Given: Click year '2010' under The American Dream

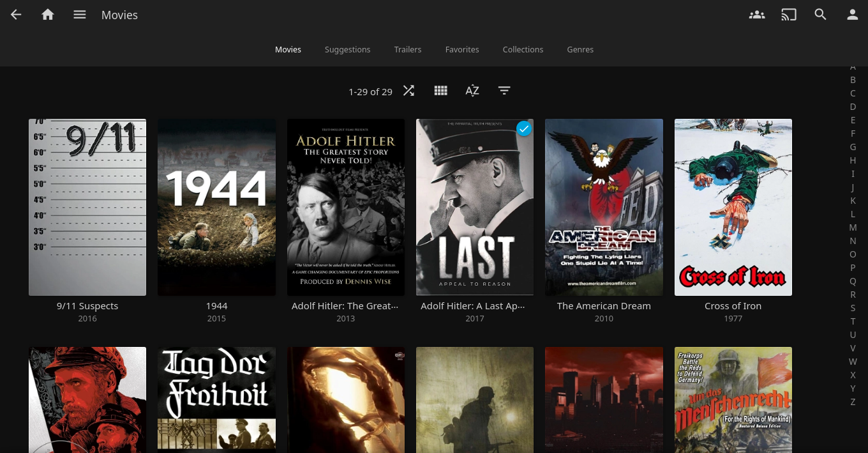Looking at the screenshot, I should (604, 318).
